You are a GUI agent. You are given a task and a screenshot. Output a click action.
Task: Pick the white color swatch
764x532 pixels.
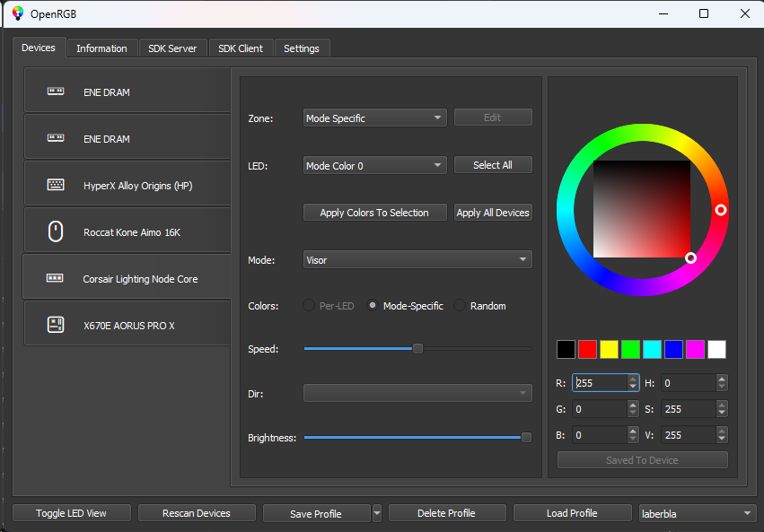716,350
